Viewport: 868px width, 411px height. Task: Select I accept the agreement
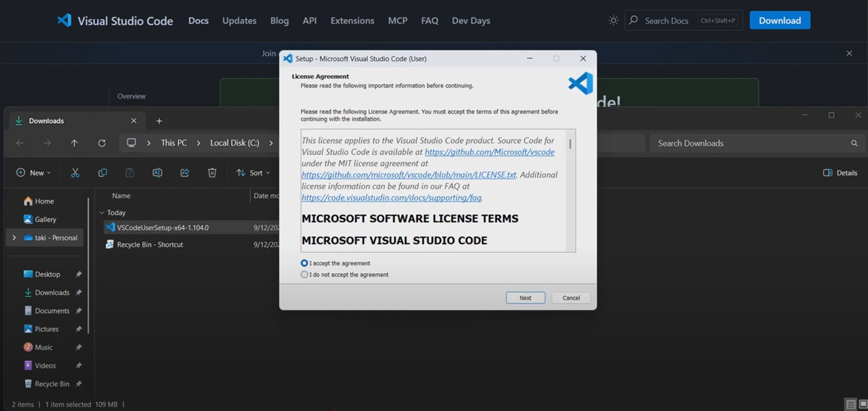tap(304, 263)
